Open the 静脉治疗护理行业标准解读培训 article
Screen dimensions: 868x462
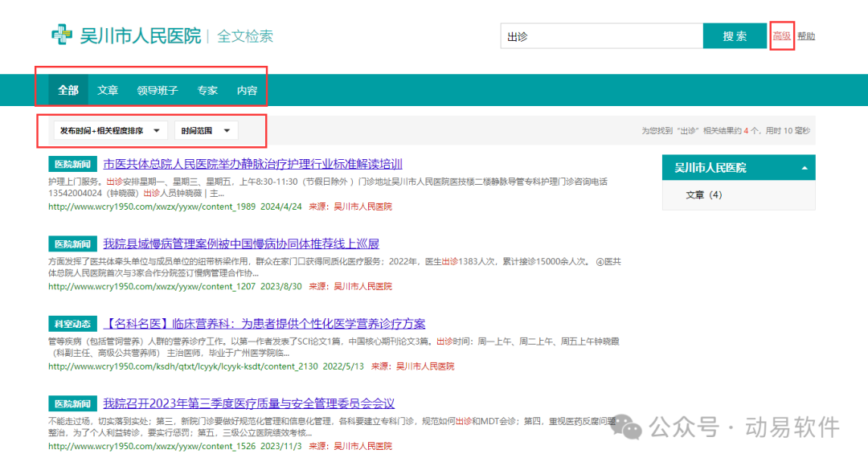pos(252,164)
